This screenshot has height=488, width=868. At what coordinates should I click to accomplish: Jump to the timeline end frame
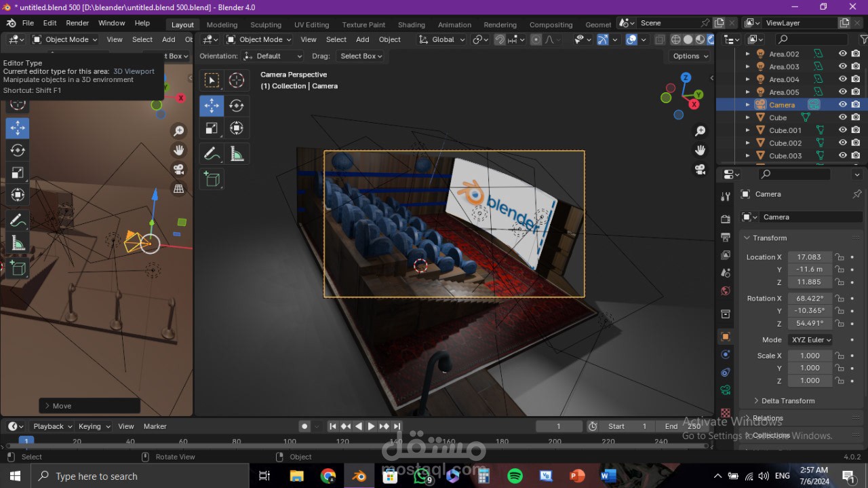click(397, 426)
